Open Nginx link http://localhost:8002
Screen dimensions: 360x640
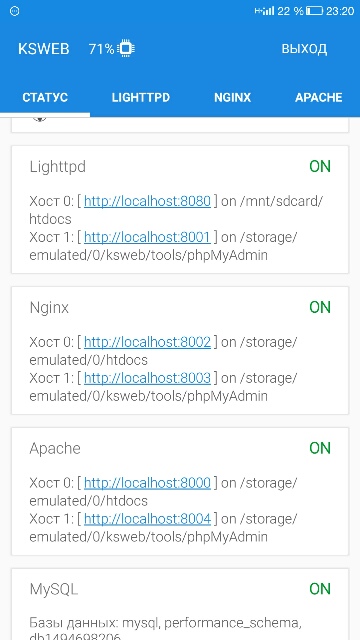pyautogui.click(x=147, y=342)
